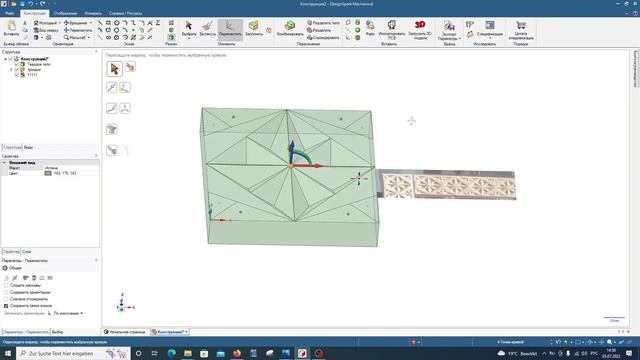This screenshot has width=640, height=360.
Task: Toggle visibility checkbox of Кривые item
Action: pos(17,69)
